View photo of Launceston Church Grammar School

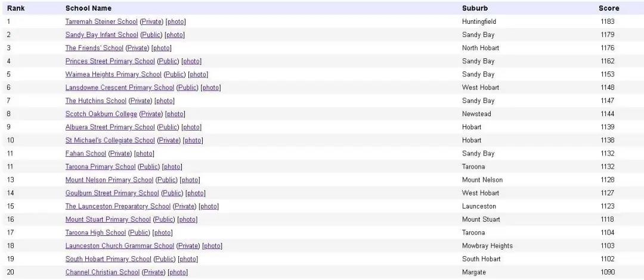(212, 245)
